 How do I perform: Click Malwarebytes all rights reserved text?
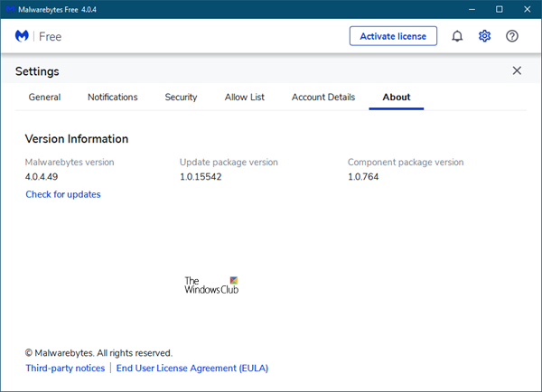tap(98, 353)
